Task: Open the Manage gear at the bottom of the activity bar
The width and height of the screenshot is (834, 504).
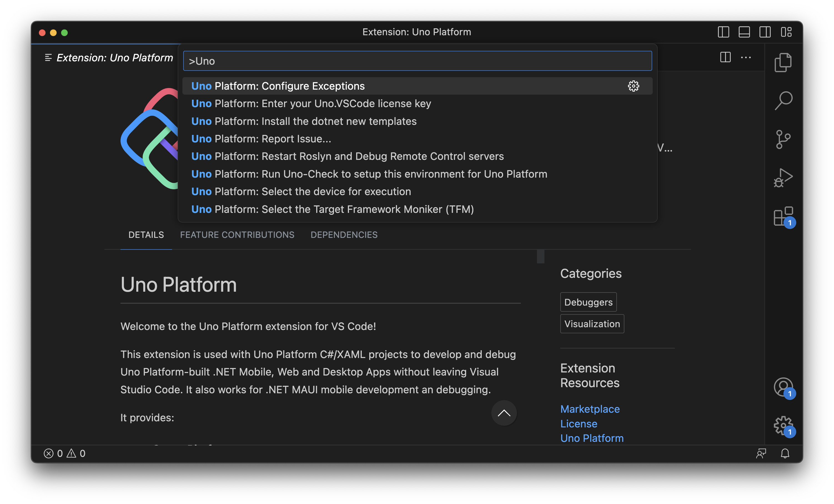Action: tap(783, 425)
